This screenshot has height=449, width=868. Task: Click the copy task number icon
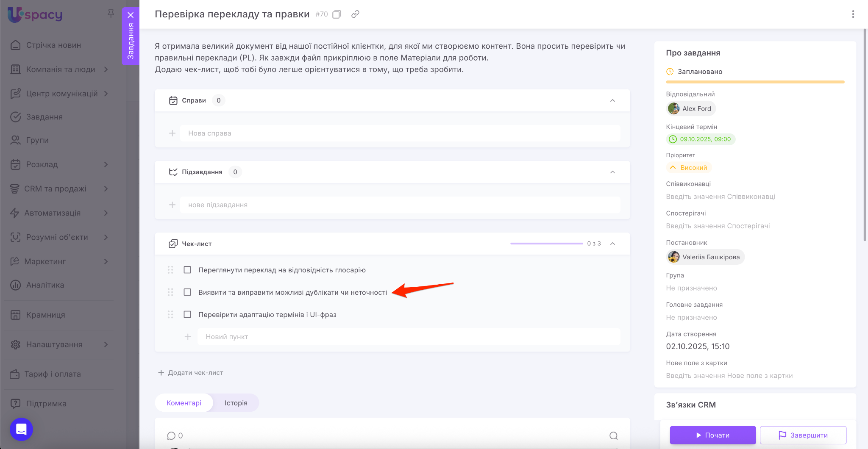tap(337, 14)
